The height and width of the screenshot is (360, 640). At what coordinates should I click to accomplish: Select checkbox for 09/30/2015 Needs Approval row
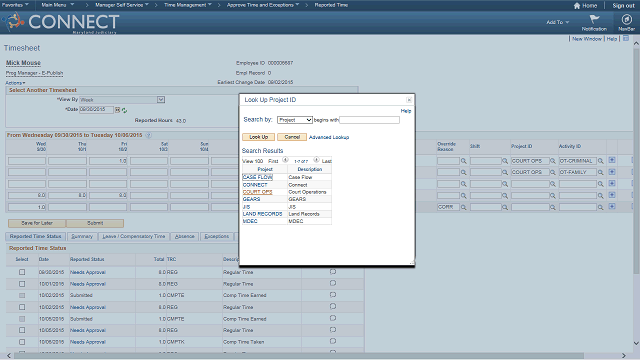(x=22, y=272)
